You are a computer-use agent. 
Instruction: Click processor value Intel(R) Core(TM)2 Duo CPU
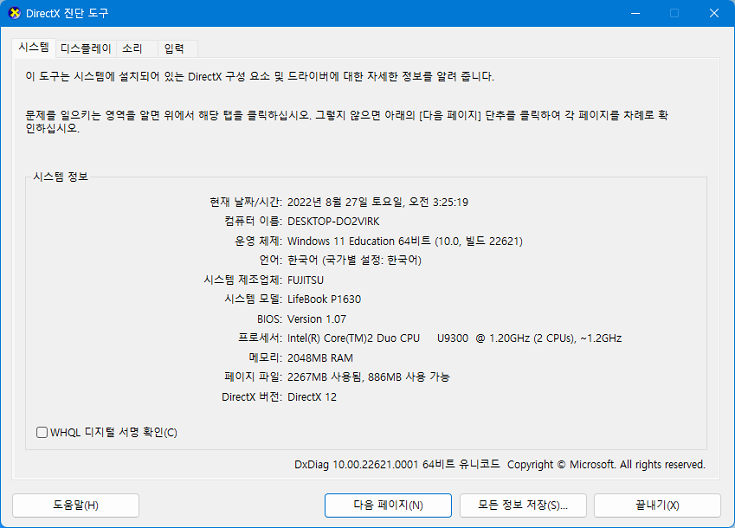tap(353, 338)
